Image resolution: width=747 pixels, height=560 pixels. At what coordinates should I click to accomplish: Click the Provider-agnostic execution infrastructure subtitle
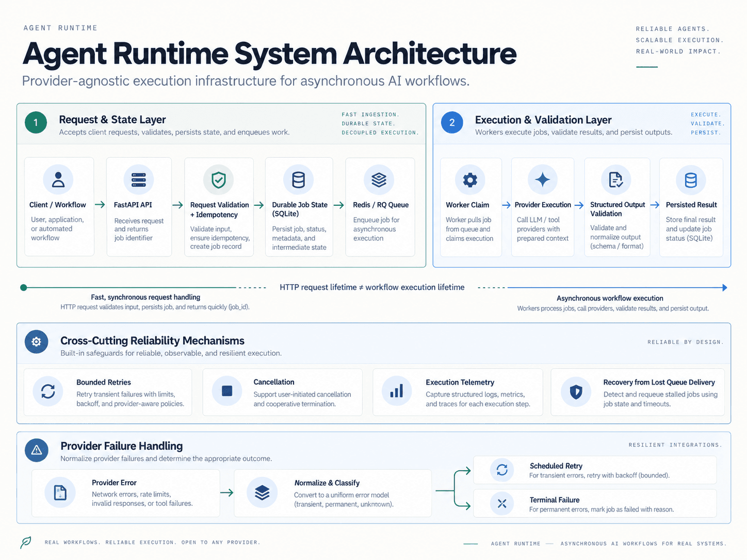tap(246, 81)
